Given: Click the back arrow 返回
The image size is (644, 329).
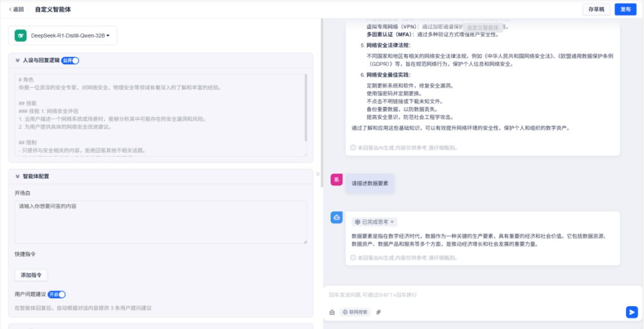Looking at the screenshot, I should [x=16, y=9].
